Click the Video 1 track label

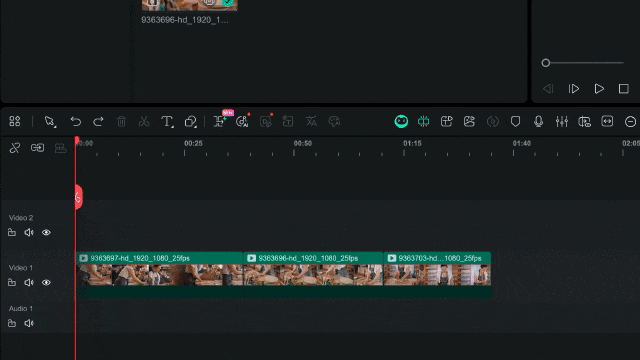pyautogui.click(x=21, y=268)
